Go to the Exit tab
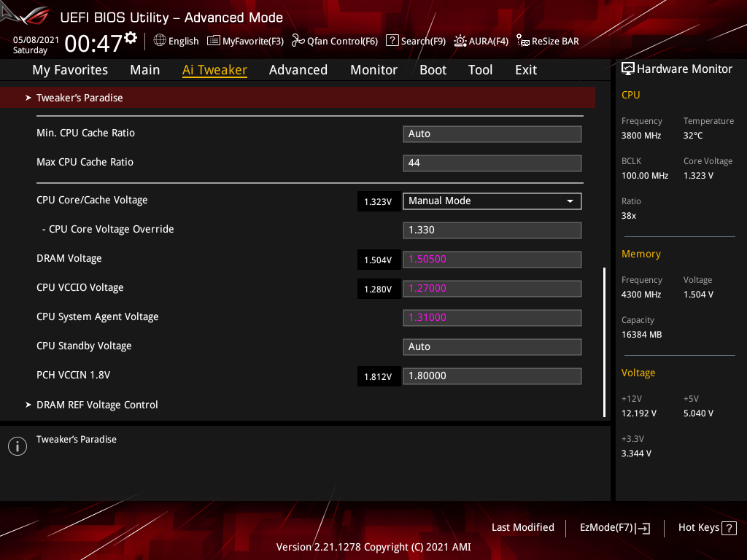Viewport: 747px width, 560px height. (526, 70)
